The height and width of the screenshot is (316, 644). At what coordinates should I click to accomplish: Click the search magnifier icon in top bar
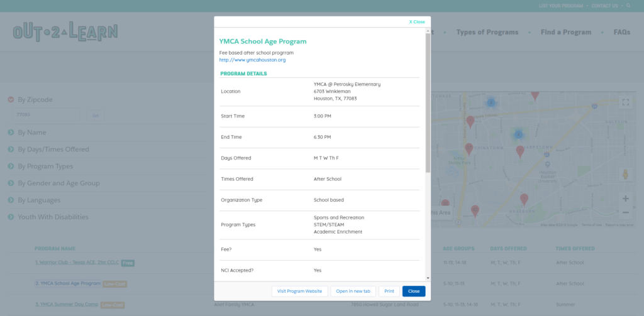click(x=628, y=6)
